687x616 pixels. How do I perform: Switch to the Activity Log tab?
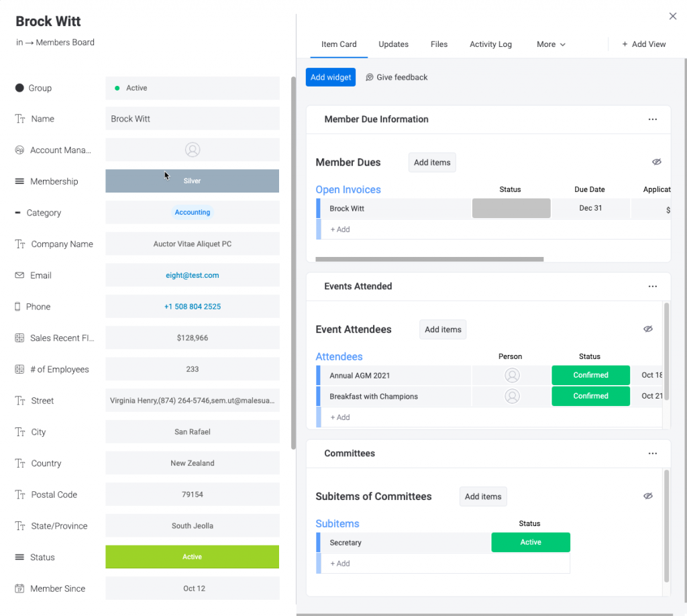(x=490, y=44)
